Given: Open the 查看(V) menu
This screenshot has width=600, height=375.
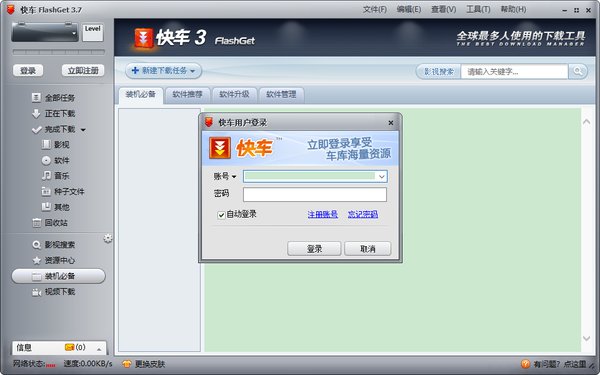Looking at the screenshot, I should point(443,10).
